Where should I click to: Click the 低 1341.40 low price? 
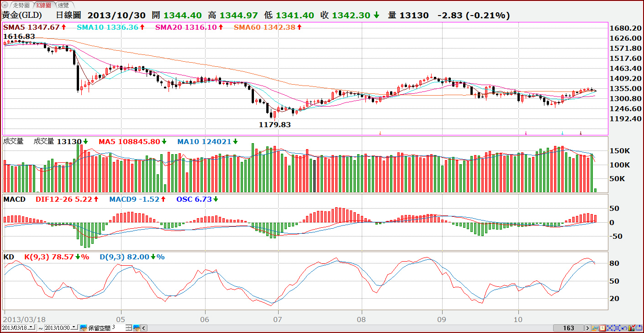pos(289,16)
